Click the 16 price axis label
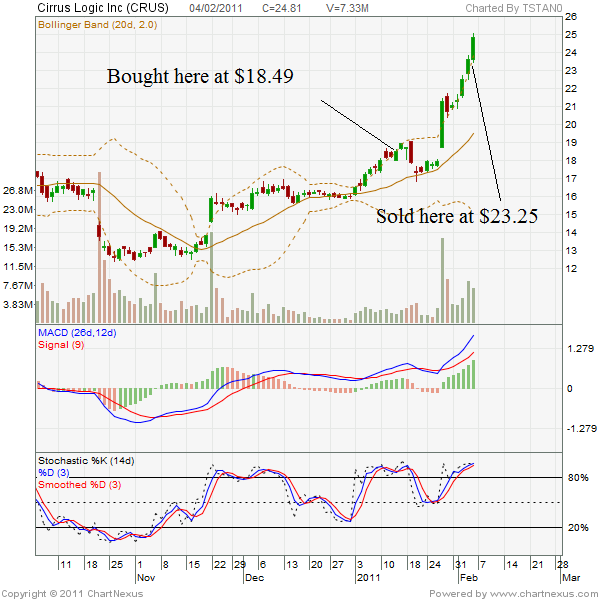600x600 pixels. (571, 196)
